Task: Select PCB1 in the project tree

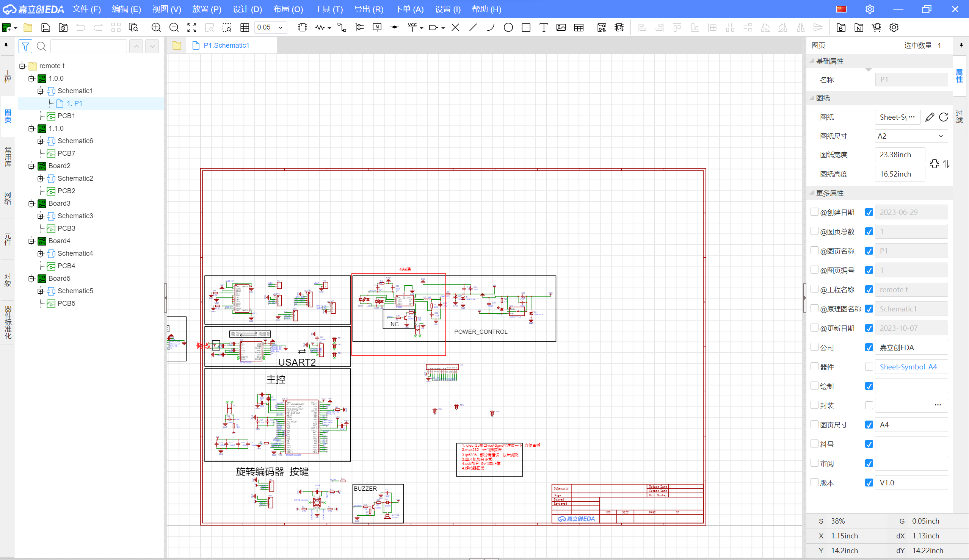Action: point(66,116)
